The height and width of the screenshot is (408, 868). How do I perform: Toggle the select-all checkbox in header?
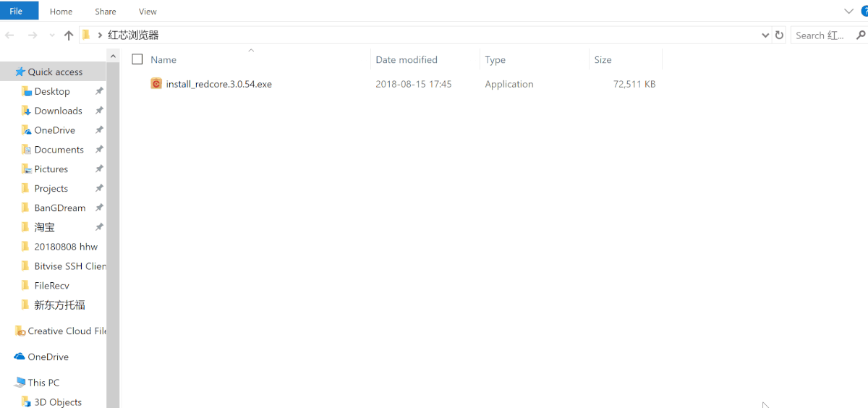tap(137, 60)
